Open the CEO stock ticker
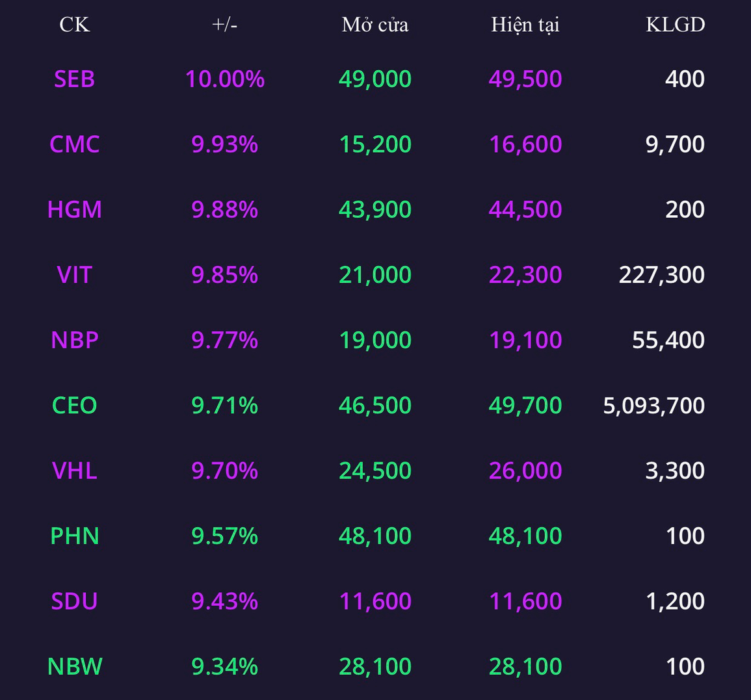Screen dimensions: 751x700 coord(74,406)
